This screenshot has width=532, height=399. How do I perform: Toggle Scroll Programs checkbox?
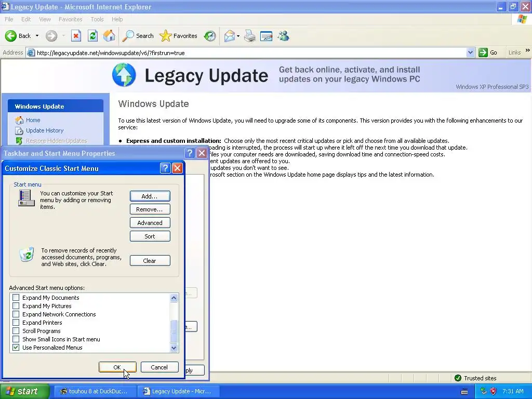click(x=16, y=331)
